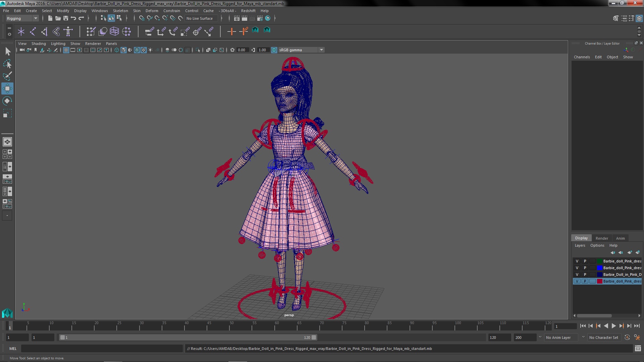The width and height of the screenshot is (644, 362).
Task: Open the No Character Set dropdown
Action: click(x=605, y=338)
